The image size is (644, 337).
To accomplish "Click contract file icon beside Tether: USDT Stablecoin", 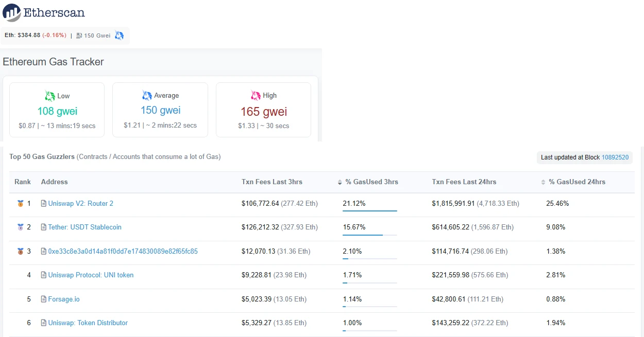I will point(44,227).
